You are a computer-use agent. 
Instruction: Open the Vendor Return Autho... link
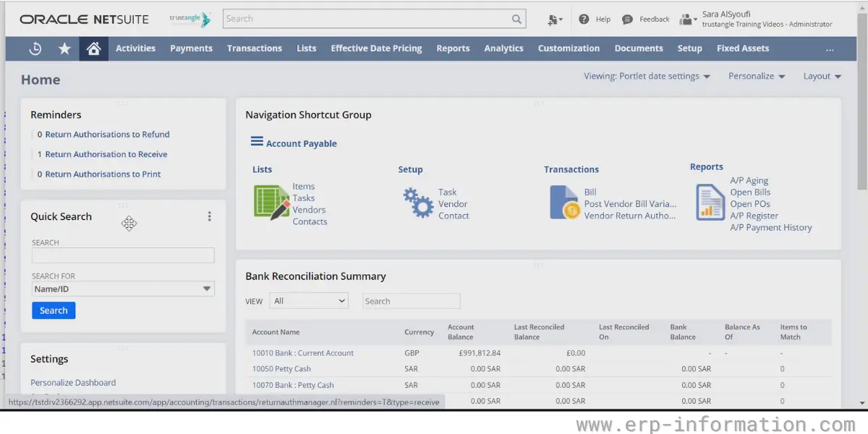(x=630, y=216)
